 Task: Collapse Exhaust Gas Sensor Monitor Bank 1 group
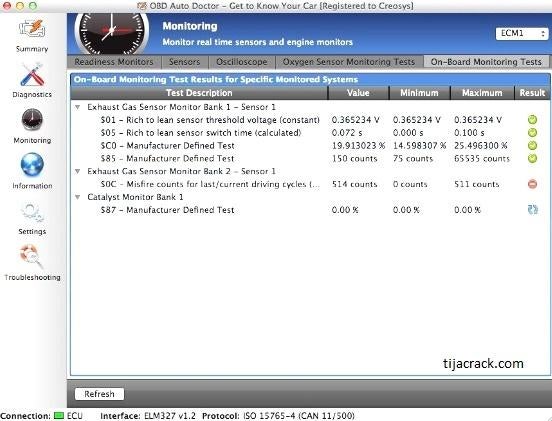click(77, 107)
